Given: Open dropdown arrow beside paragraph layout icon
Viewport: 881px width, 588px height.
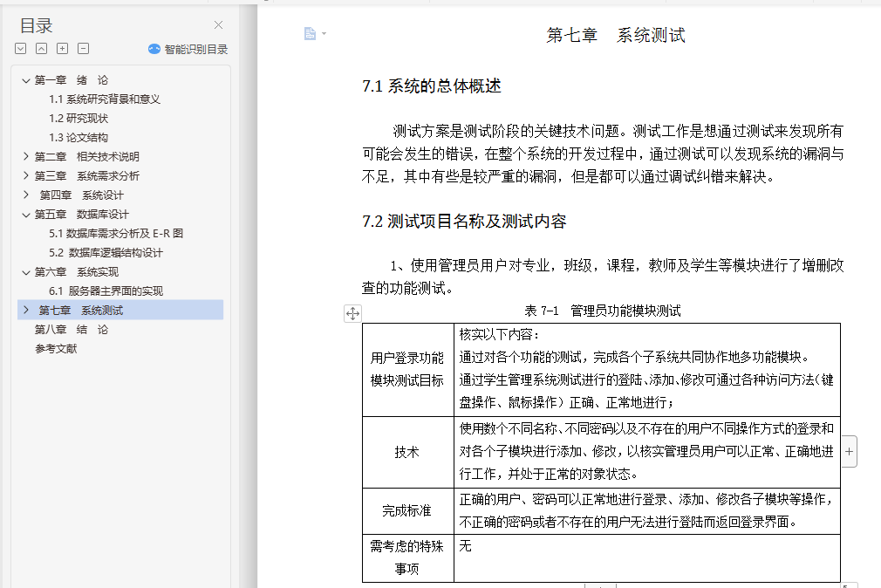Looking at the screenshot, I should pos(324,34).
